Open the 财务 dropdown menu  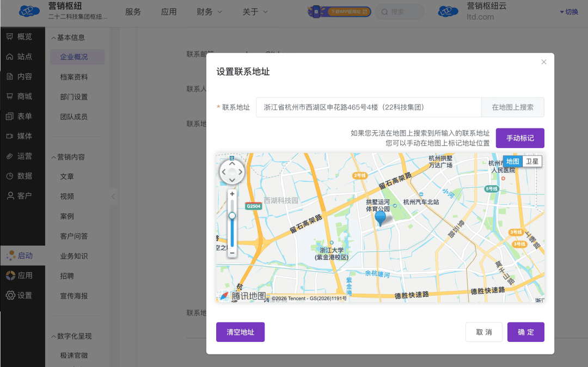tap(209, 12)
